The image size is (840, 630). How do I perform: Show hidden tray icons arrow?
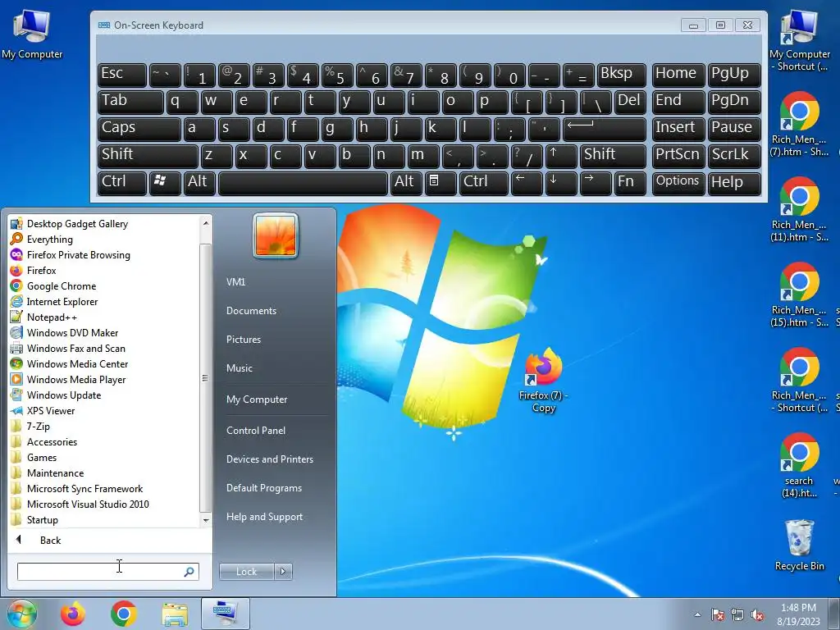697,615
